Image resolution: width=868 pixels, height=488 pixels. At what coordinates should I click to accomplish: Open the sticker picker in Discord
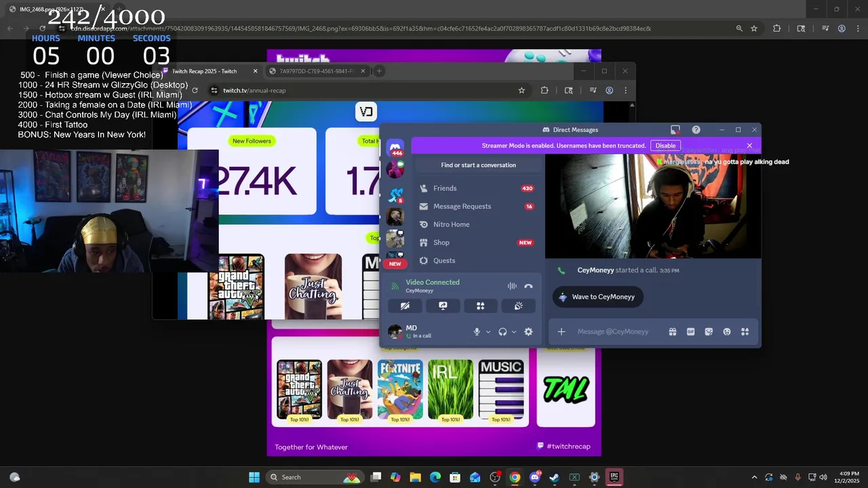point(709,331)
